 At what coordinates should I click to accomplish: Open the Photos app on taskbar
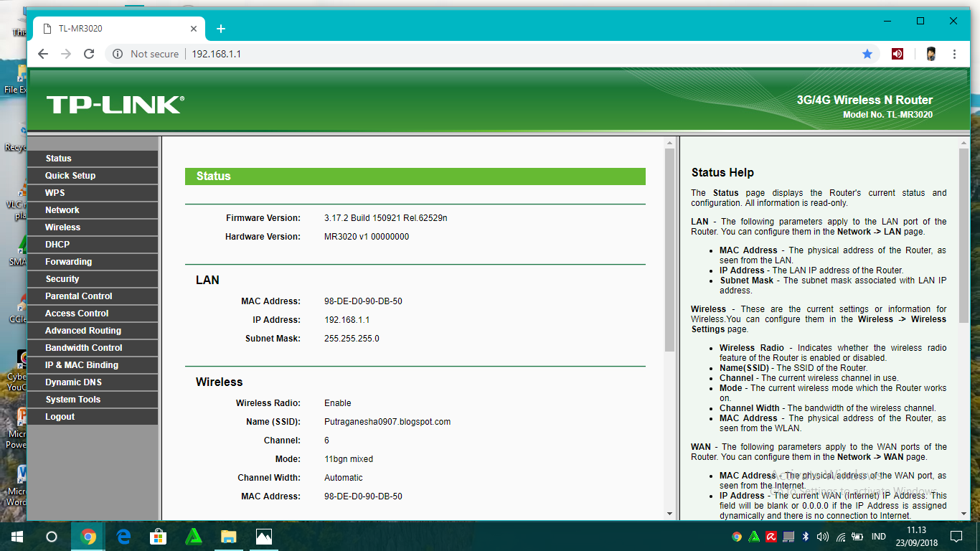point(264,536)
